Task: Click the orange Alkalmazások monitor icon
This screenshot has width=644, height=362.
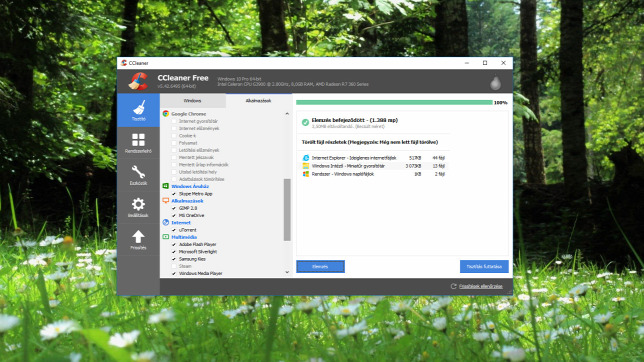Action: click(166, 201)
